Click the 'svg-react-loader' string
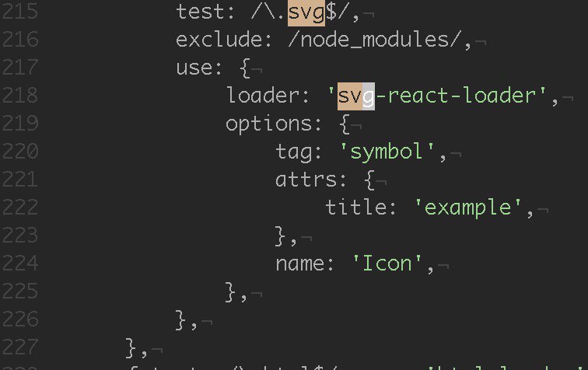This screenshot has width=588, height=370. (x=437, y=96)
